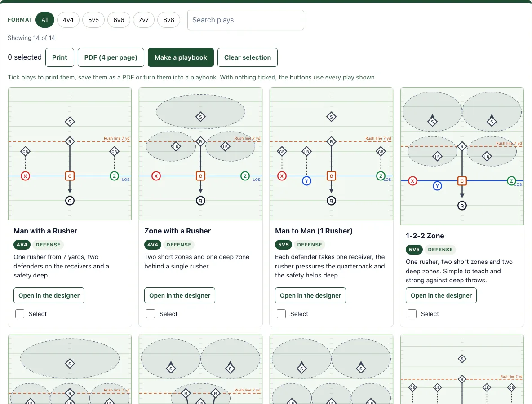The height and width of the screenshot is (404, 532).
Task: Click rusher R marker in 1-2-2 Zone
Action: 462,146
